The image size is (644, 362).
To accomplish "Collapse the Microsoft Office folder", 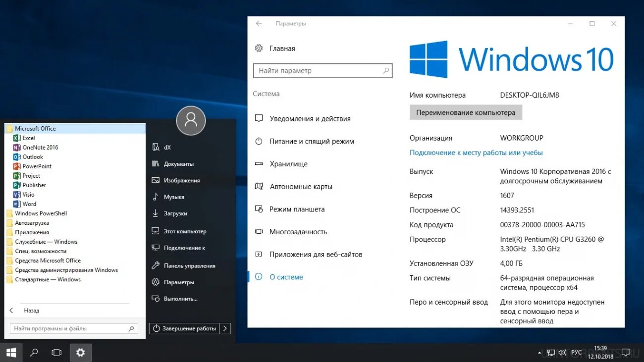I will tap(75, 129).
